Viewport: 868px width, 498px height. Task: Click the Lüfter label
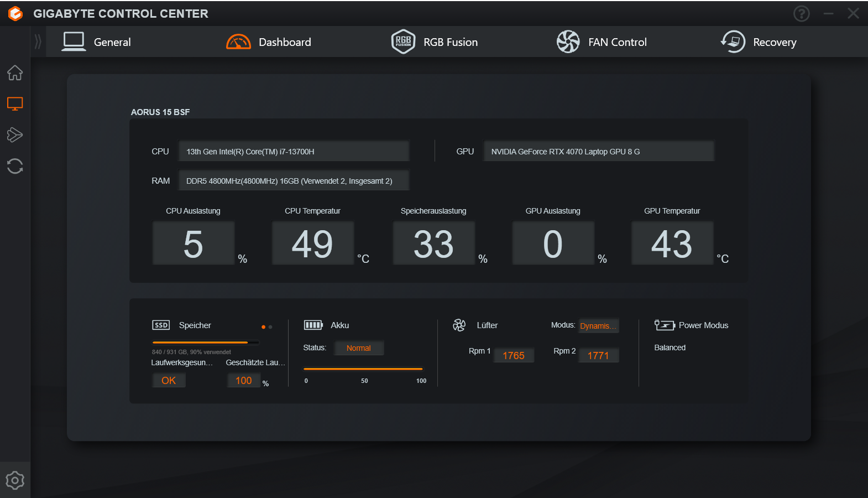[488, 325]
